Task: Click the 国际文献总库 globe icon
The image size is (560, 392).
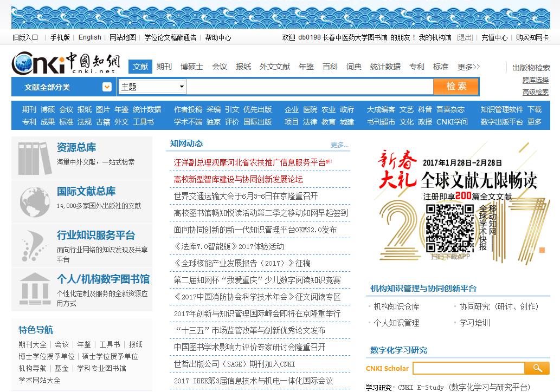Action: click(35, 202)
